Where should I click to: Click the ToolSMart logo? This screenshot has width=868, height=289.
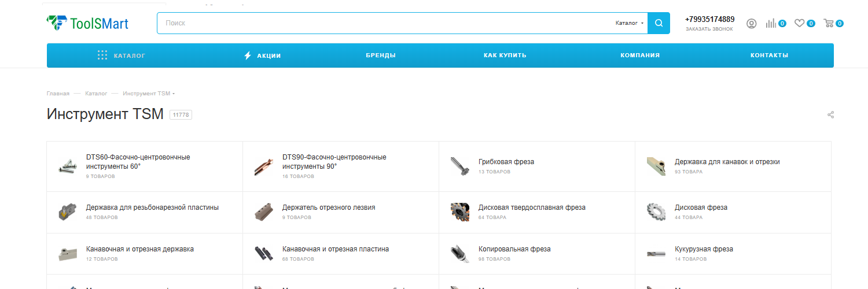click(x=87, y=23)
